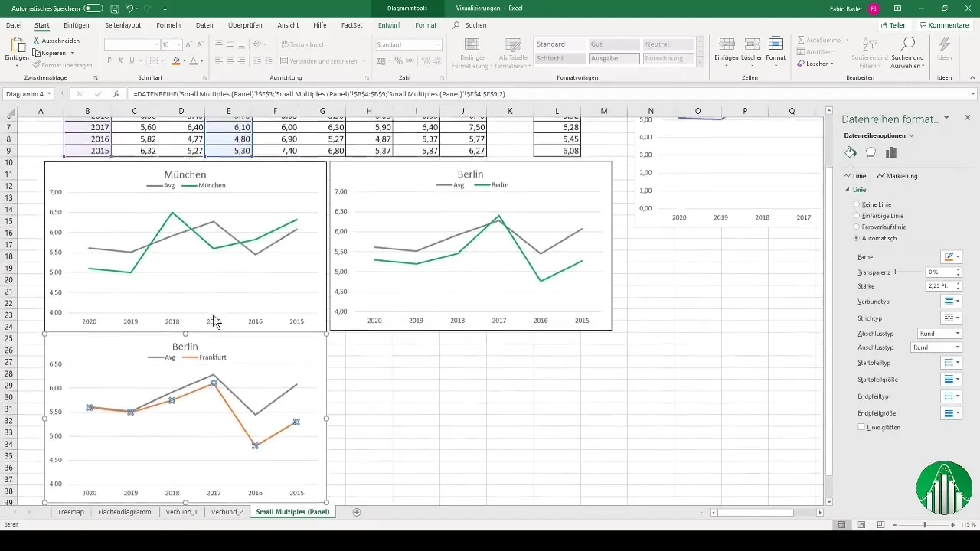Open Strichtyp dropdown
980x551 pixels.
(951, 318)
